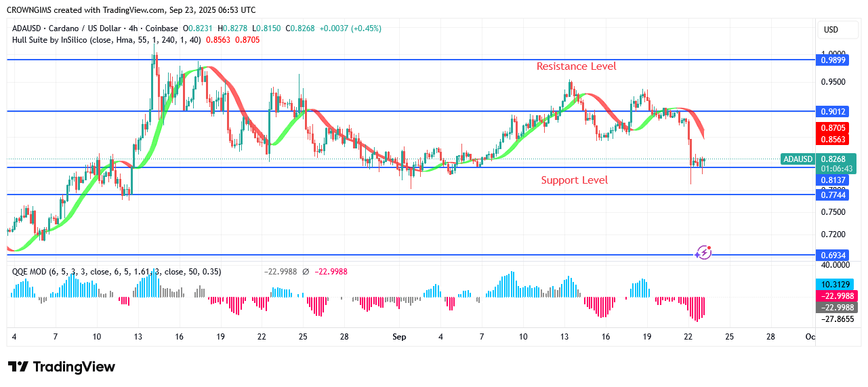Click the pink -22.9988 indicator value label

coord(838,296)
